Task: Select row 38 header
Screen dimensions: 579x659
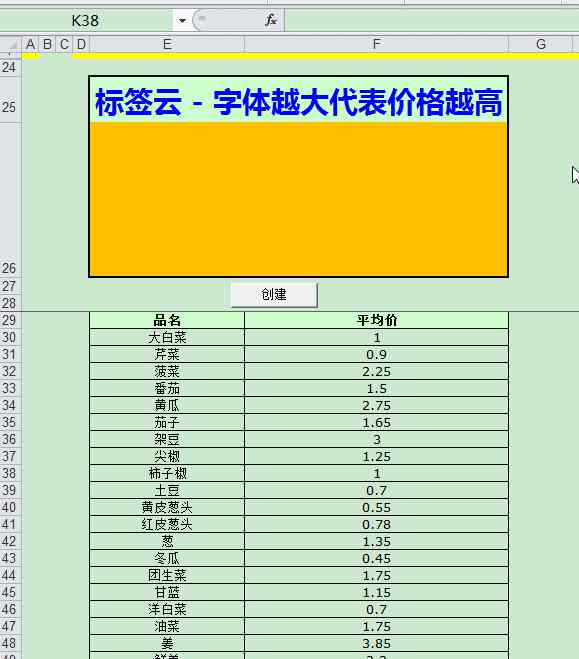Action: coord(10,473)
